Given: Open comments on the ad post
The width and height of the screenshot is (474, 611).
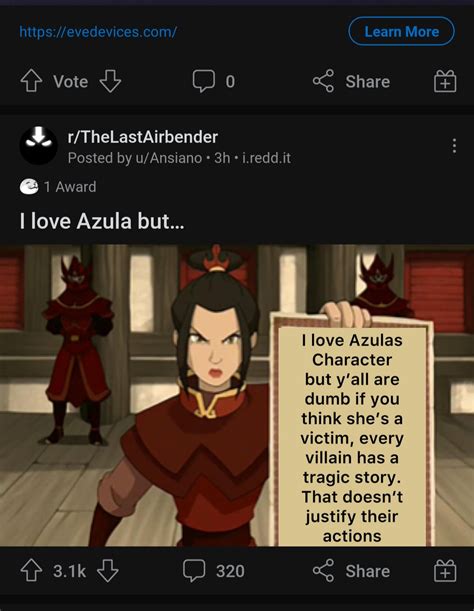Looking at the screenshot, I should pyautogui.click(x=214, y=81).
